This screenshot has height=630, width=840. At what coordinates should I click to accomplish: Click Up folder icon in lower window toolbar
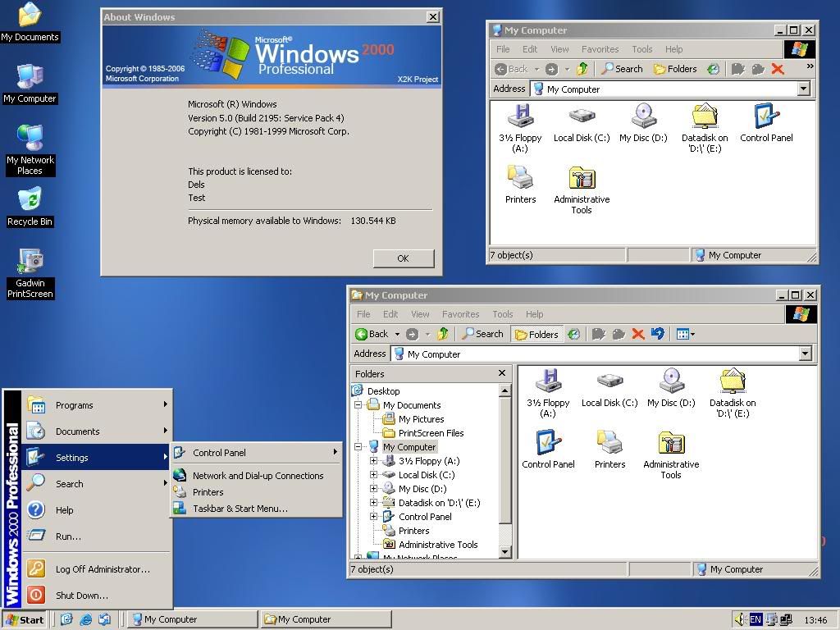click(x=443, y=334)
